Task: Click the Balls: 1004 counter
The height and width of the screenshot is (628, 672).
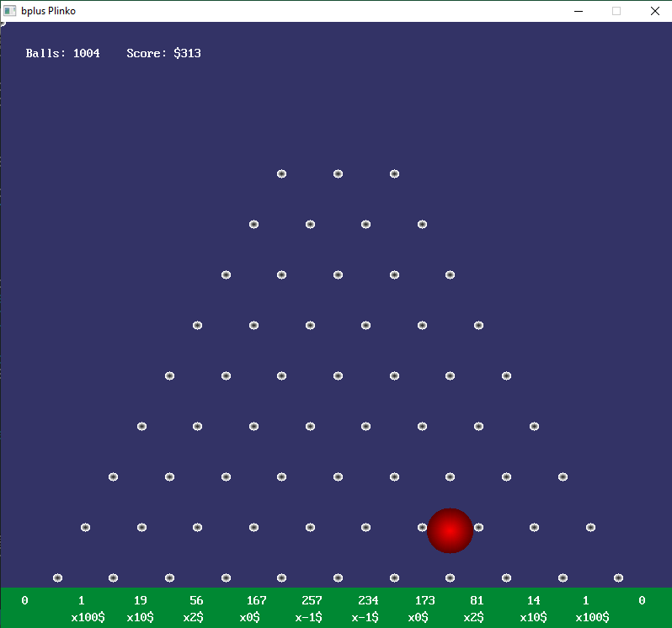Action: 62,53
